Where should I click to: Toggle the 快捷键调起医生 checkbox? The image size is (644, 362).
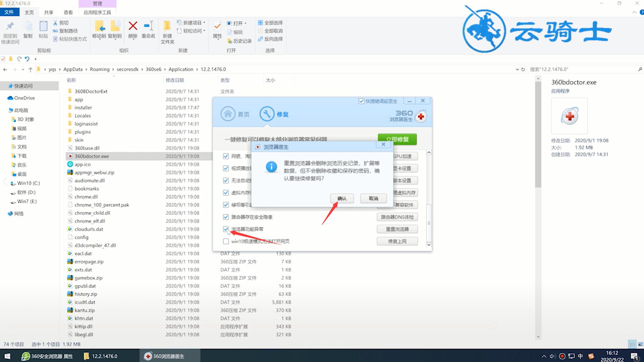tap(361, 101)
